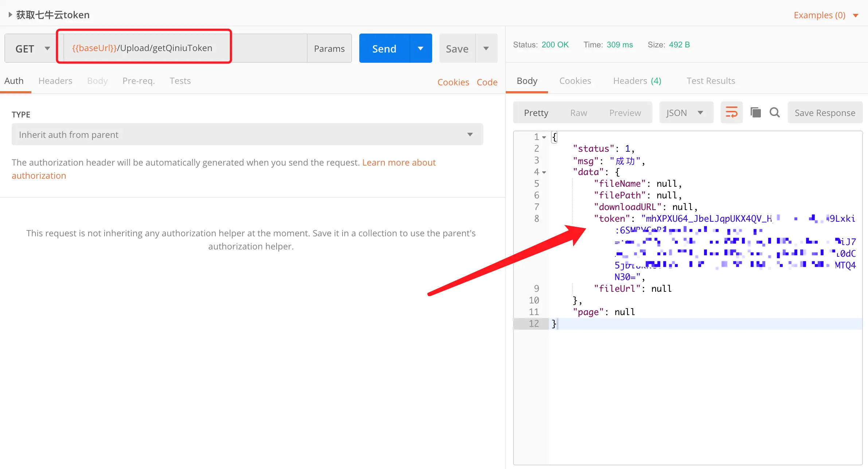Viewport: 868px width, 469px height.
Task: Click the blue Send button
Action: (x=384, y=49)
